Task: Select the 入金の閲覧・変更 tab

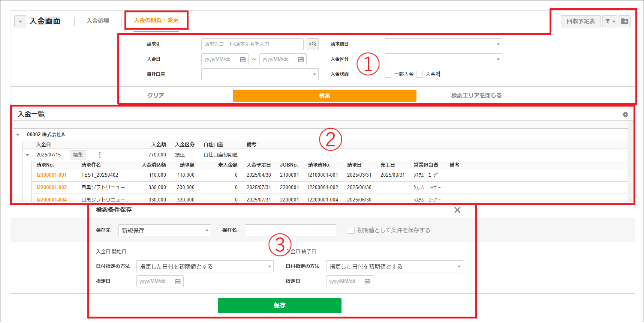Action: pyautogui.click(x=156, y=20)
